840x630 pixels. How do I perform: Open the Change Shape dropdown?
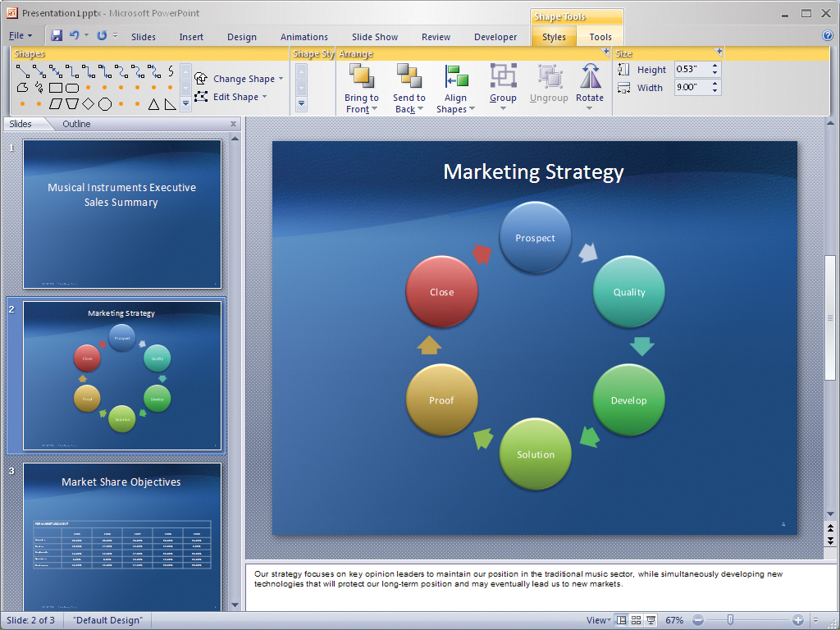click(x=244, y=79)
